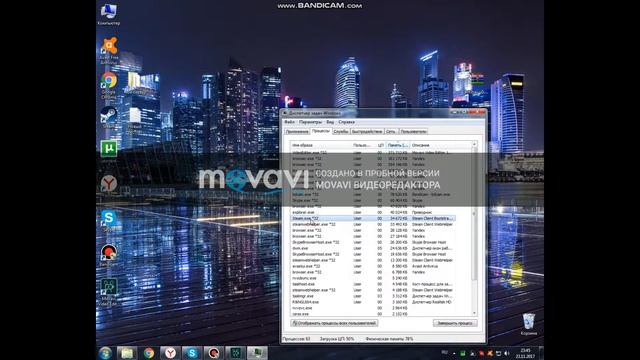The image size is (640, 360).
Task: Select the Bandicam desktop shortcut
Action: coord(109,255)
